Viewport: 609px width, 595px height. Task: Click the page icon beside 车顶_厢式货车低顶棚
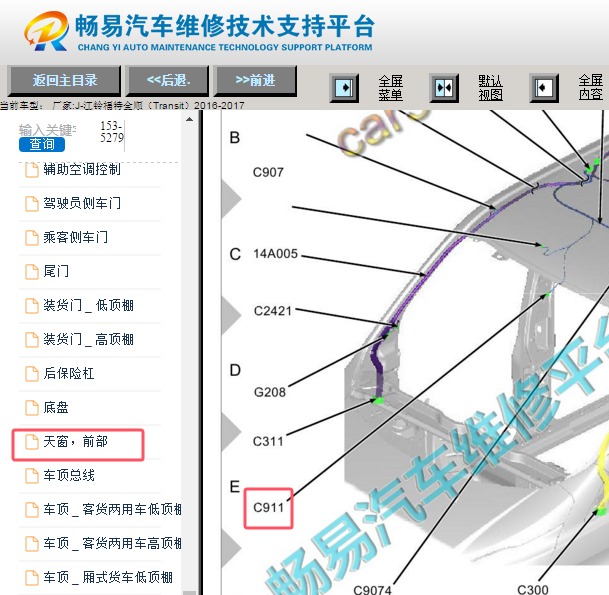pos(32,578)
